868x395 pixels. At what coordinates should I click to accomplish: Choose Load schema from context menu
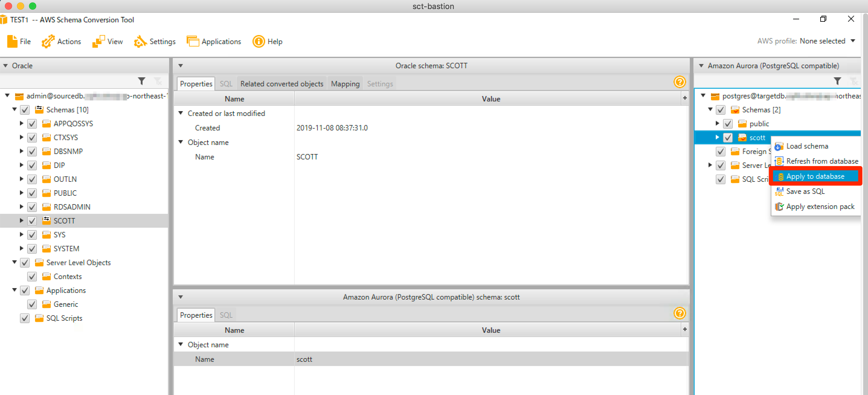pos(815,146)
